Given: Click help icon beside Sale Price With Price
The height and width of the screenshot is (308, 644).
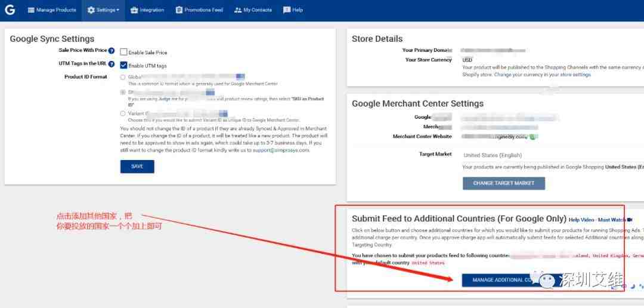Looking at the screenshot, I should [112, 51].
